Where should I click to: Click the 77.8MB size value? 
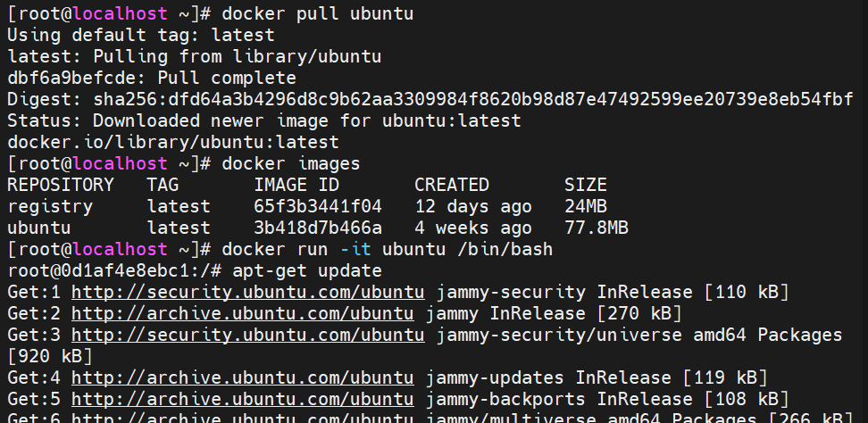pos(597,228)
